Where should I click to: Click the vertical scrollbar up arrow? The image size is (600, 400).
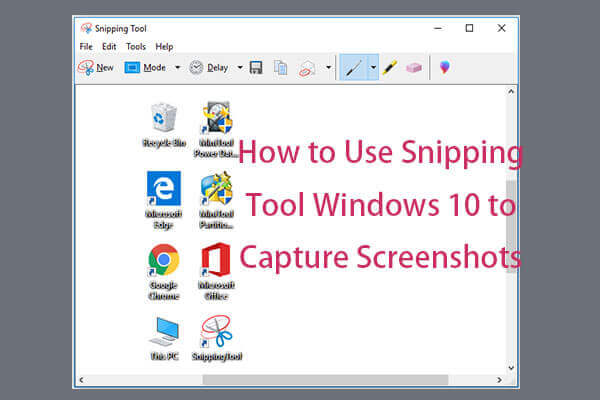click(511, 91)
